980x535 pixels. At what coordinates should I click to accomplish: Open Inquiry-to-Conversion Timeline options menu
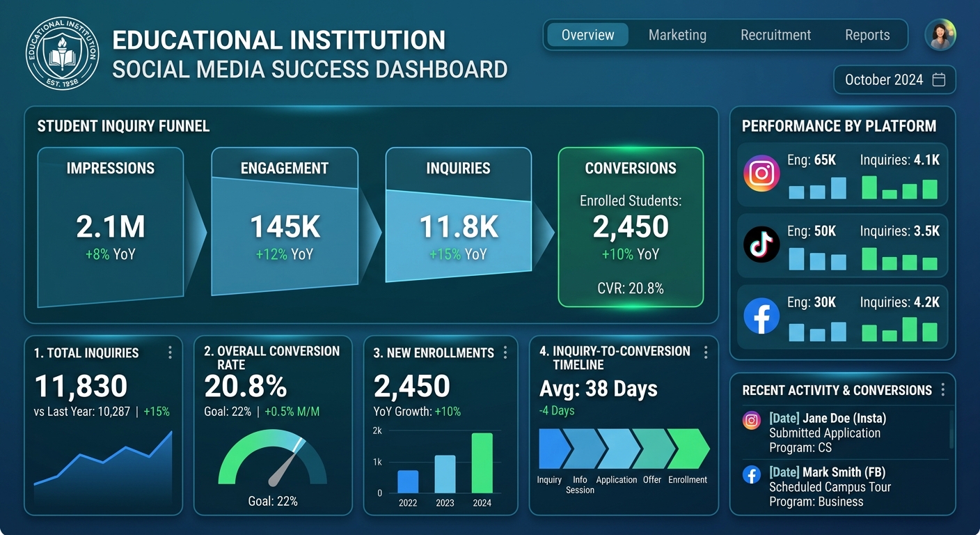706,352
